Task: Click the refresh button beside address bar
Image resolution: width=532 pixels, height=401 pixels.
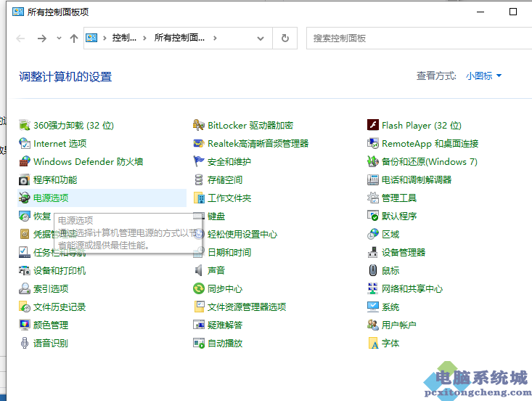Action: (285, 38)
